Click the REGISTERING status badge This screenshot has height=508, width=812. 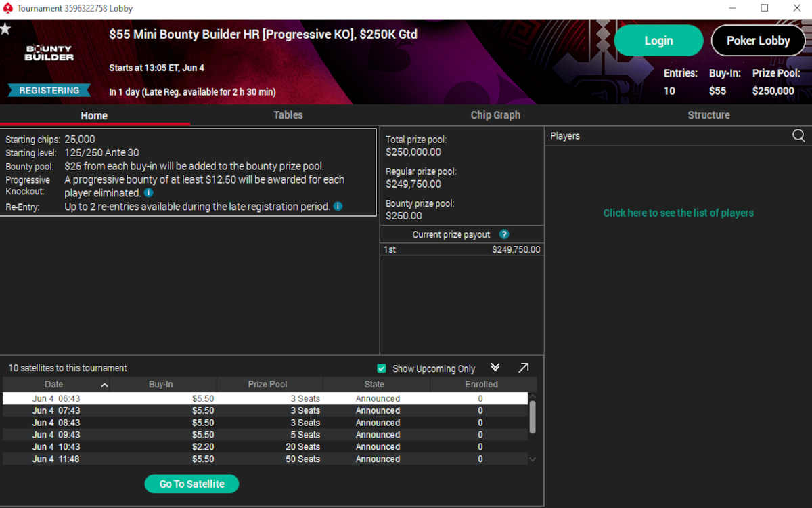pos(49,91)
